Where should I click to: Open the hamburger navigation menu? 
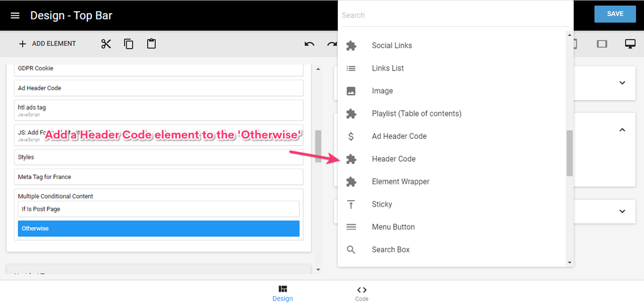pyautogui.click(x=15, y=15)
